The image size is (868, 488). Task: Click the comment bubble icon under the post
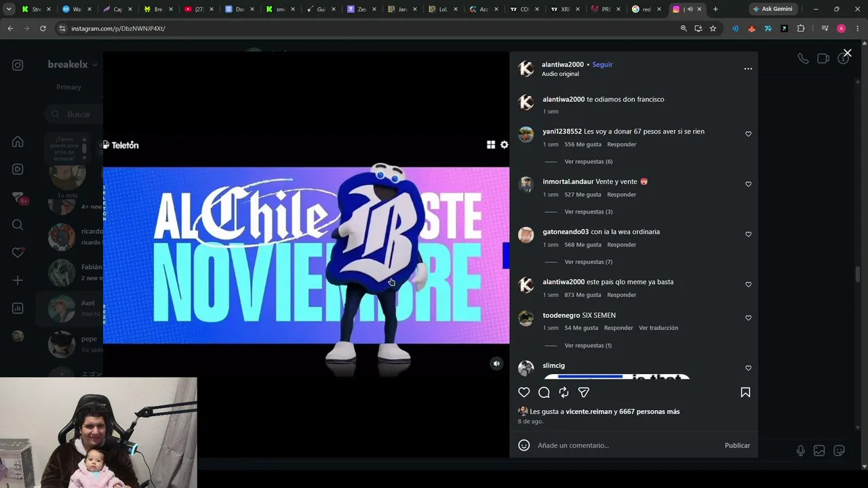[x=544, y=392]
